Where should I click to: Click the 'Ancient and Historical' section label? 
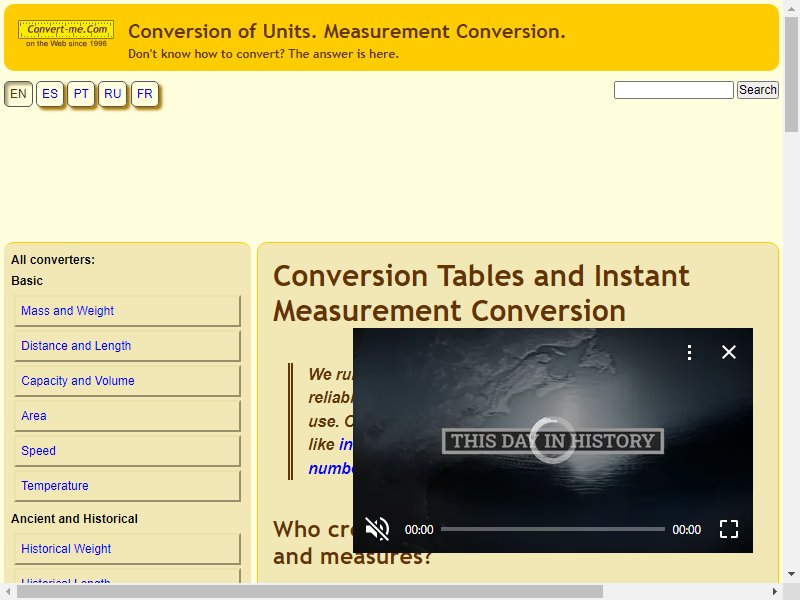[74, 519]
